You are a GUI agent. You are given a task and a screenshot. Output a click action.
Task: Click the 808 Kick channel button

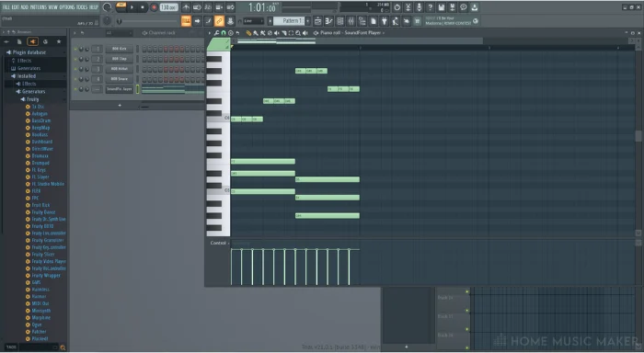pyautogui.click(x=119, y=49)
